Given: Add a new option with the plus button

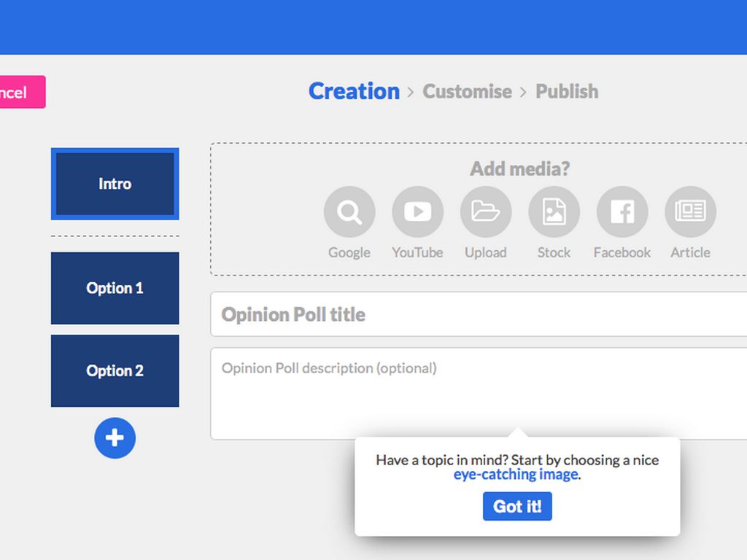Looking at the screenshot, I should tap(115, 438).
